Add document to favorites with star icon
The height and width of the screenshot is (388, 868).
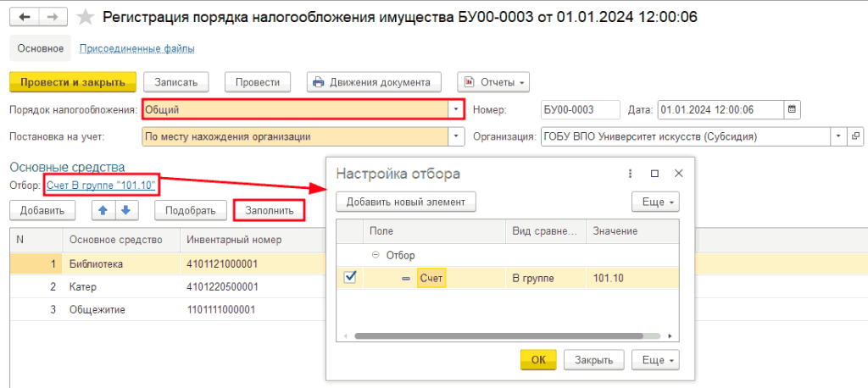[x=85, y=17]
